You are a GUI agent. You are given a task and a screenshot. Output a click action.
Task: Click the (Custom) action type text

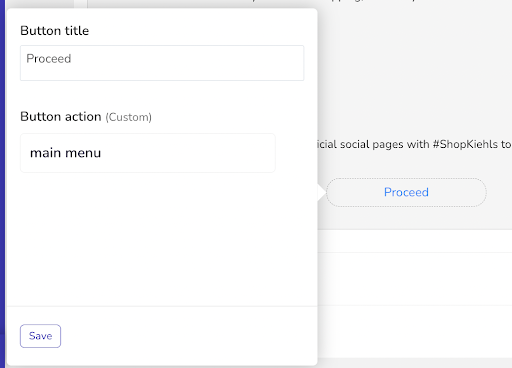pyautogui.click(x=129, y=117)
